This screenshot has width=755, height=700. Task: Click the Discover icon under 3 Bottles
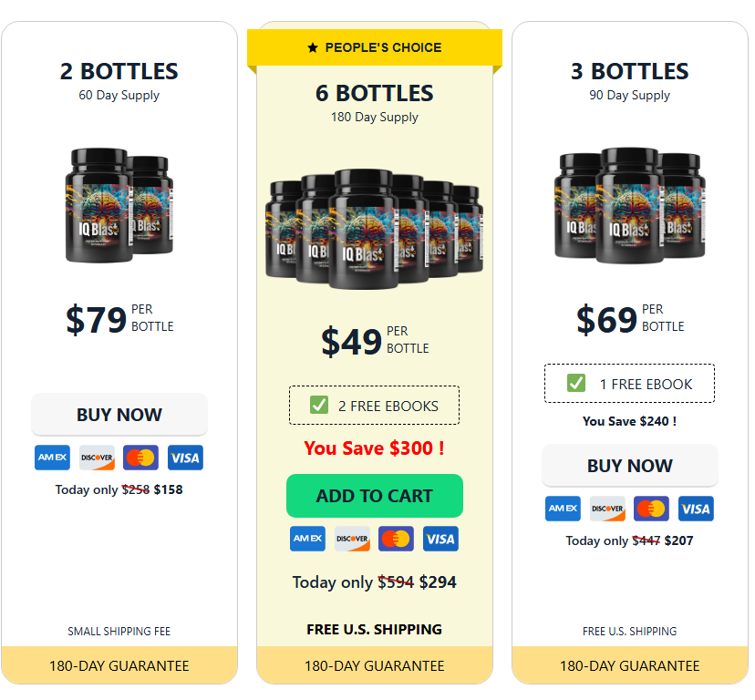click(x=607, y=509)
